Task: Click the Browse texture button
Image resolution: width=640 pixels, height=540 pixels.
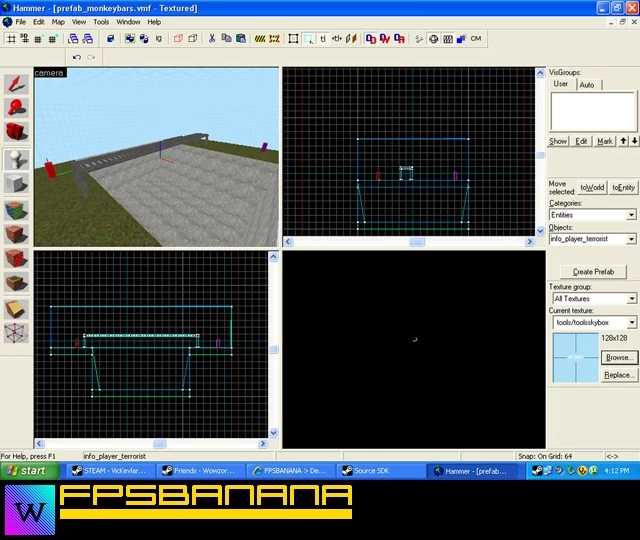Action: [x=619, y=358]
